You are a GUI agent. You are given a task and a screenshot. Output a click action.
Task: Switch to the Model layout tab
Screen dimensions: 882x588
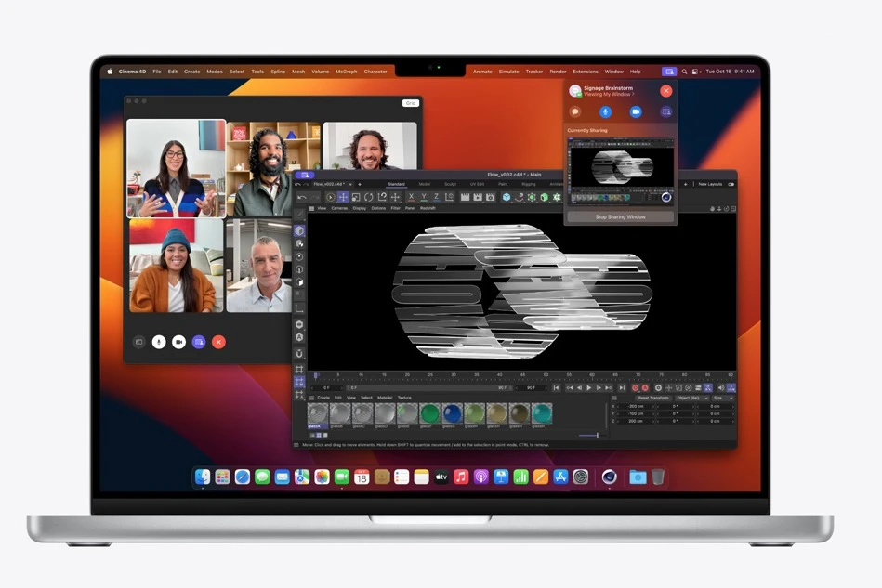pyautogui.click(x=425, y=184)
